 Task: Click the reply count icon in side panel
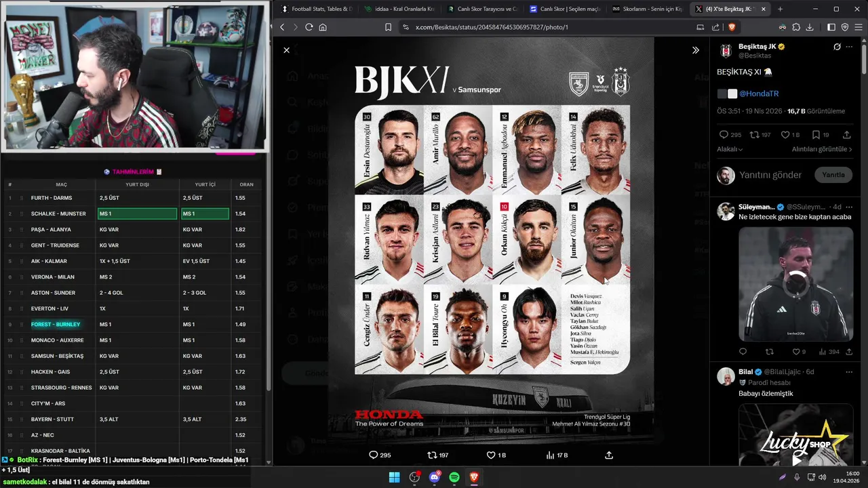pos(724,135)
